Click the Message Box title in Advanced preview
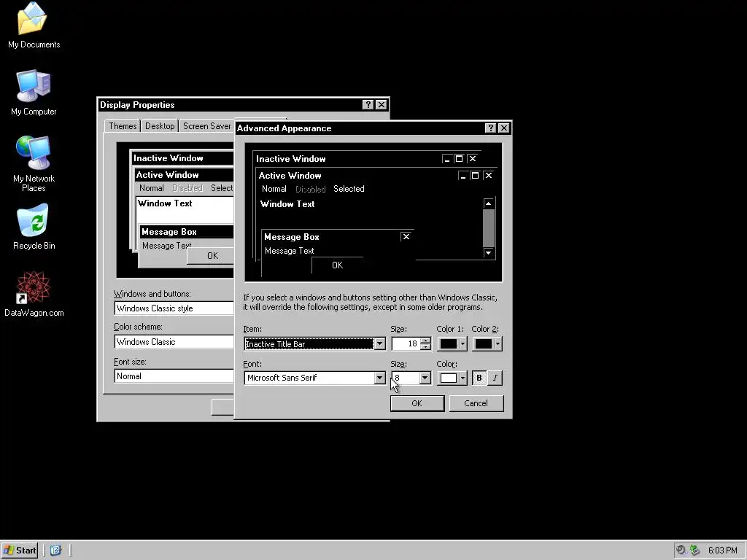 292,237
